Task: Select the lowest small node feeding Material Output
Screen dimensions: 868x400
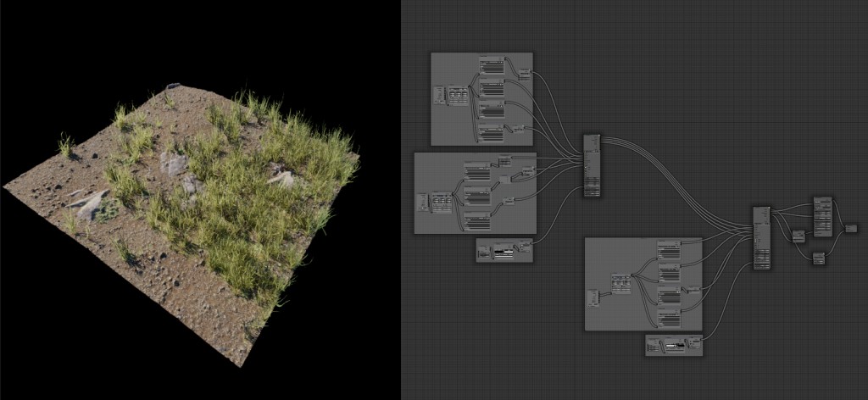Action: pos(819,258)
